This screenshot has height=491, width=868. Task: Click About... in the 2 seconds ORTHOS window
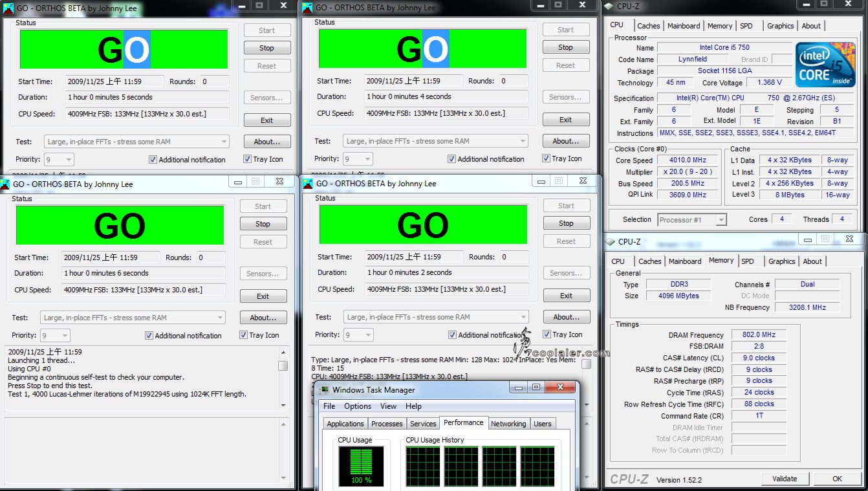click(x=567, y=317)
